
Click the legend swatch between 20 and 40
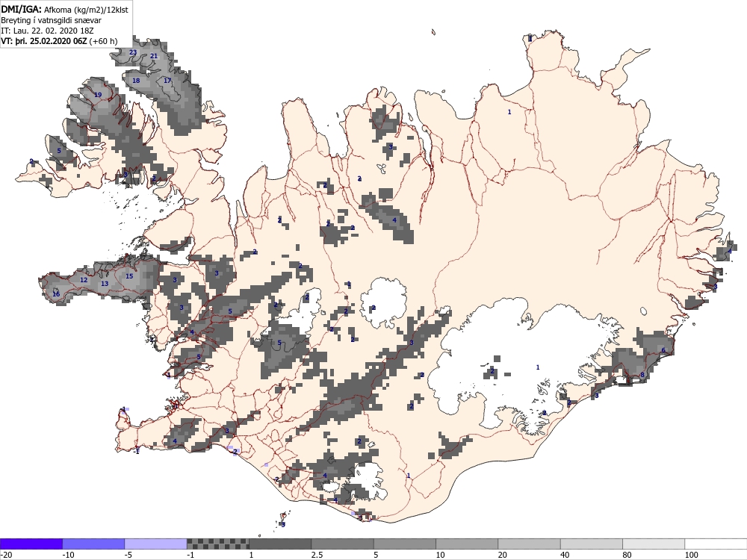click(530, 544)
